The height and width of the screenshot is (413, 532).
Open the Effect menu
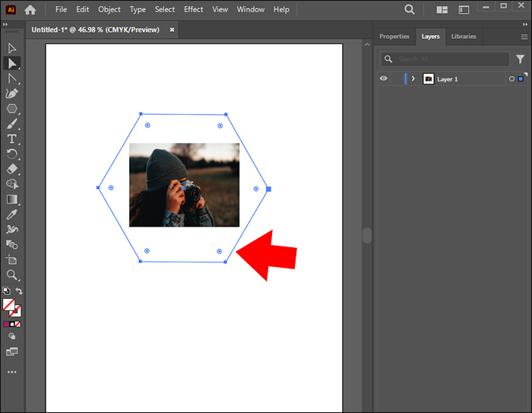click(x=194, y=10)
